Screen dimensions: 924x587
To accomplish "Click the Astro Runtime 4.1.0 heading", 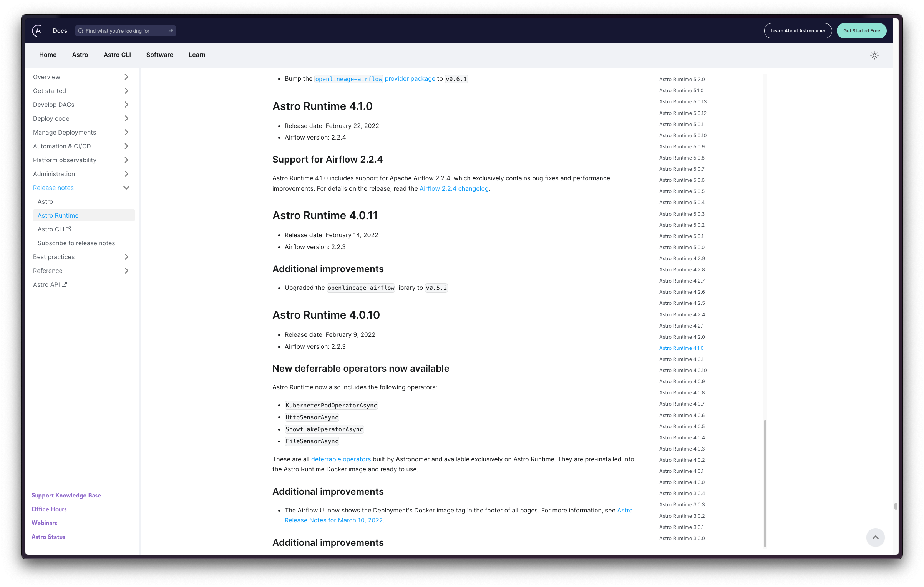I will [x=322, y=106].
